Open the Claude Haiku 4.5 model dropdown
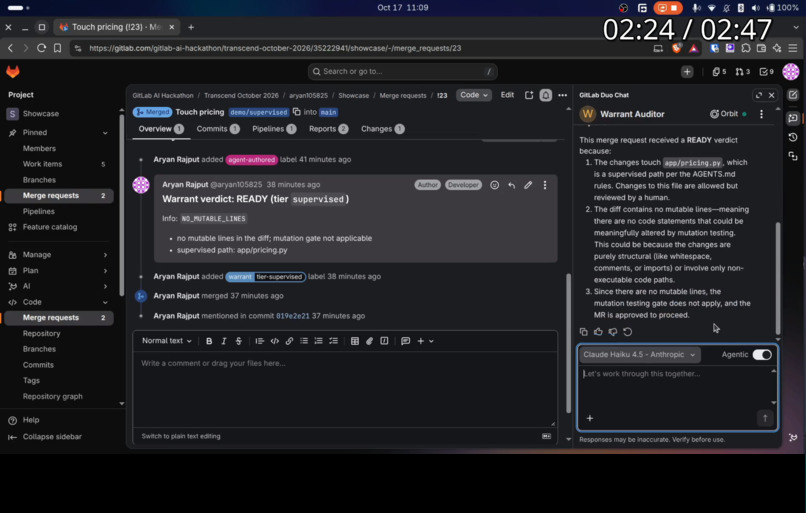 639,355
